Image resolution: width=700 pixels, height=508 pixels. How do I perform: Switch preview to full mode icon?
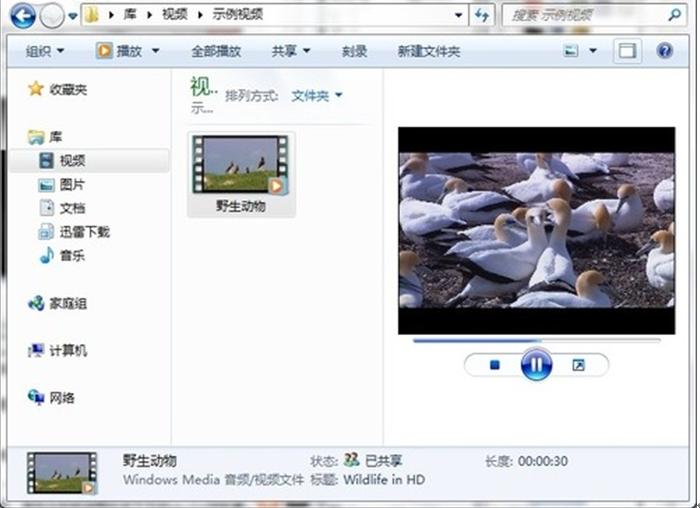click(578, 366)
